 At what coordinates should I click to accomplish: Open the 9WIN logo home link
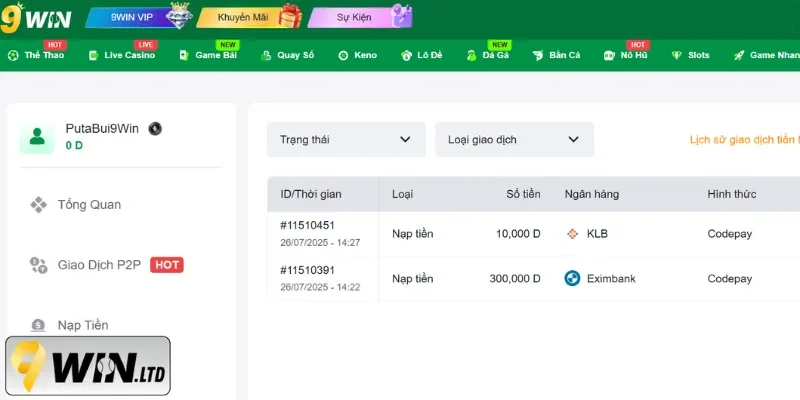click(36, 18)
